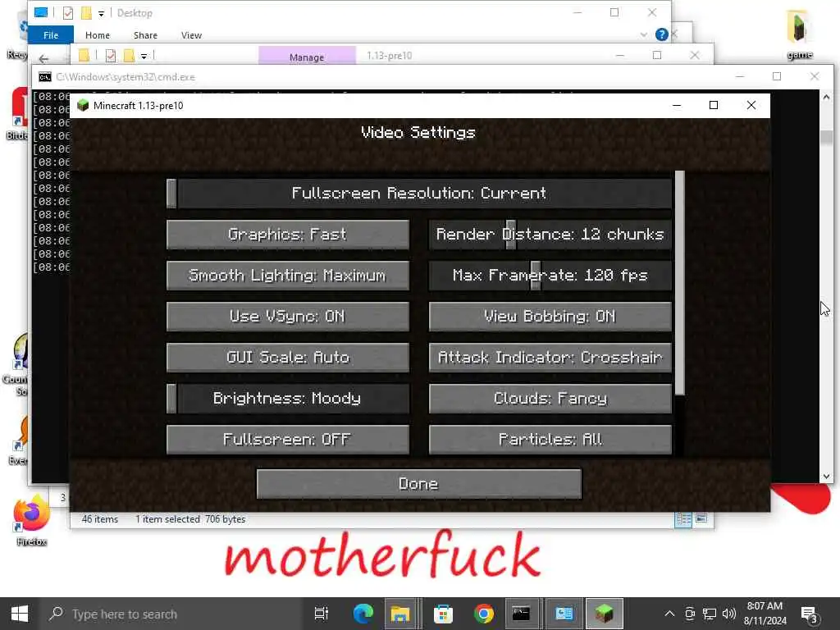840x630 pixels.
Task: Open File tab in Explorer ribbon
Action: (x=51, y=35)
